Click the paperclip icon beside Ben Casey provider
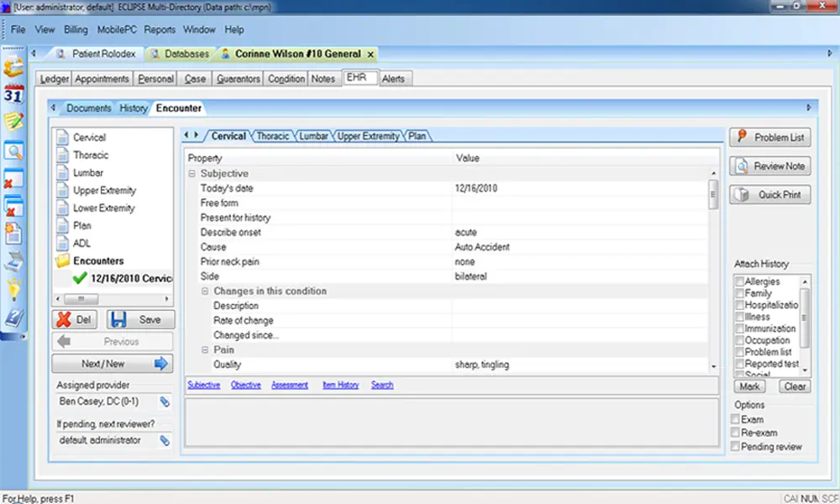 pyautogui.click(x=165, y=402)
